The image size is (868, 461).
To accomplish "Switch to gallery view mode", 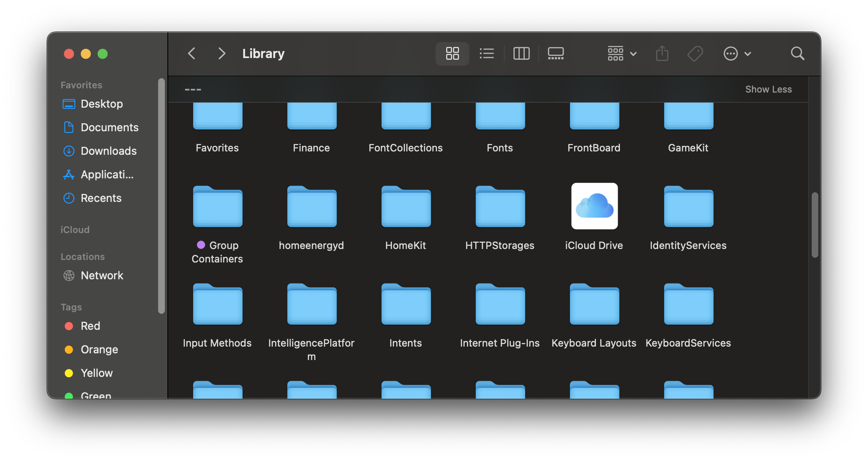I will coord(556,53).
